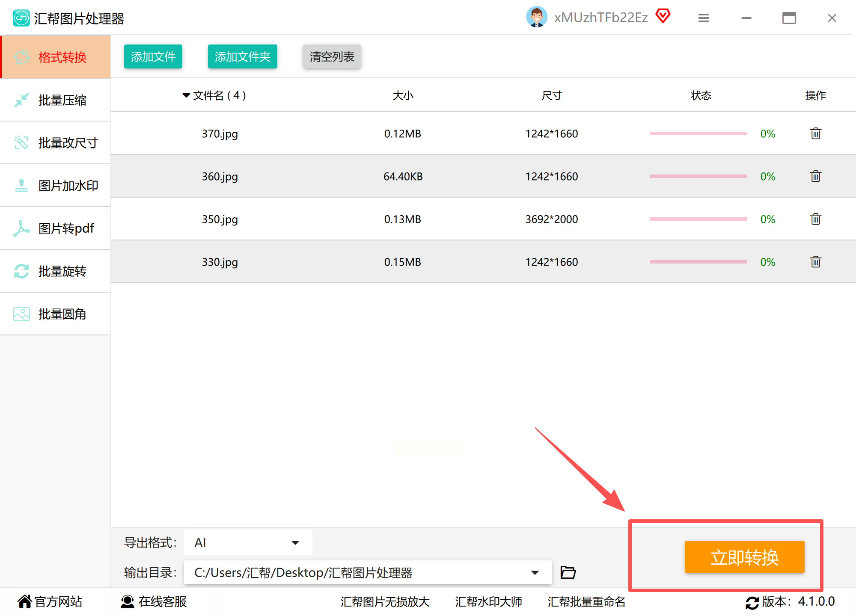Open output folder browse icon

(568, 572)
